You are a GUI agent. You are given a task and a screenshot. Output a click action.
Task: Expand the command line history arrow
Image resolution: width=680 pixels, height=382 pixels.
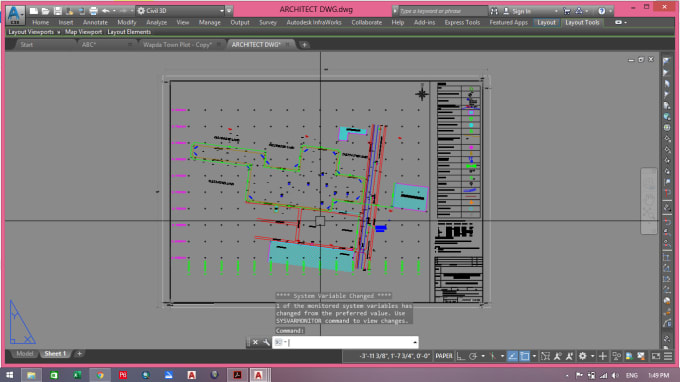coord(415,342)
